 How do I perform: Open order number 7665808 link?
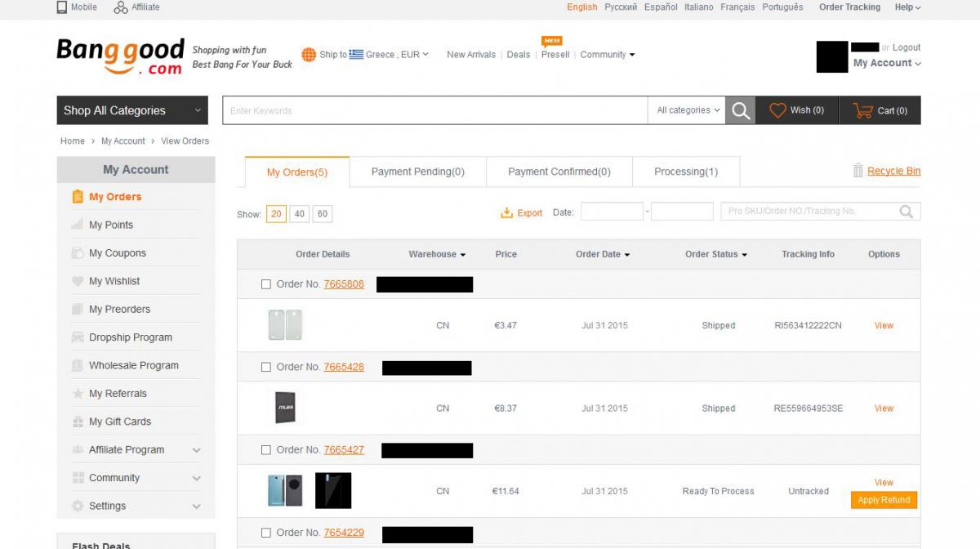344,284
